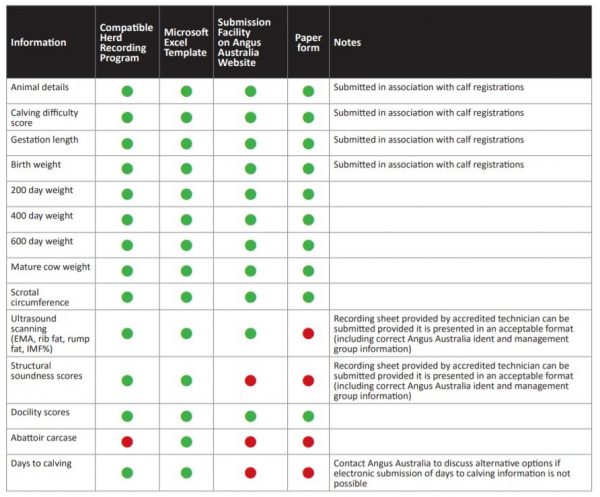Click red Website submission dot for Days to calving

[250, 473]
